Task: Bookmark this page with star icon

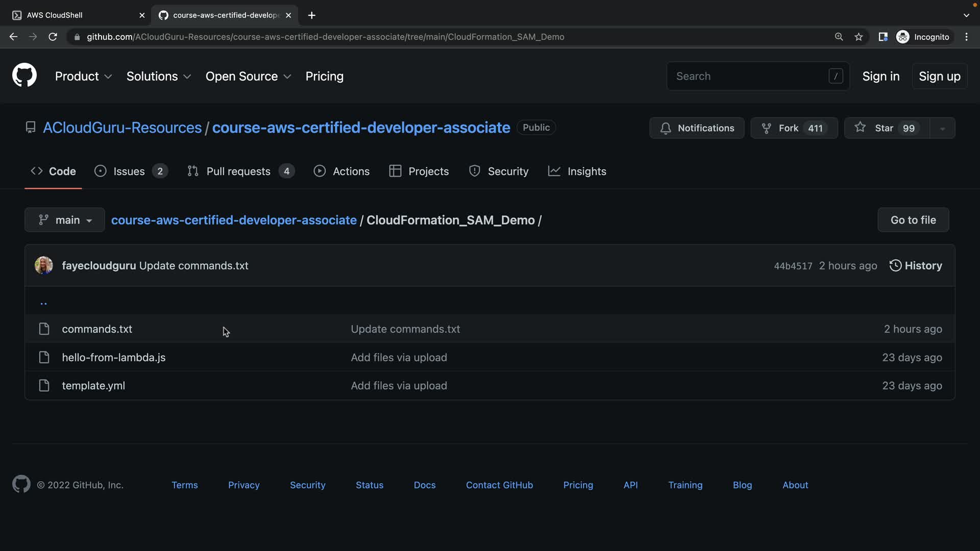Action: tap(859, 37)
